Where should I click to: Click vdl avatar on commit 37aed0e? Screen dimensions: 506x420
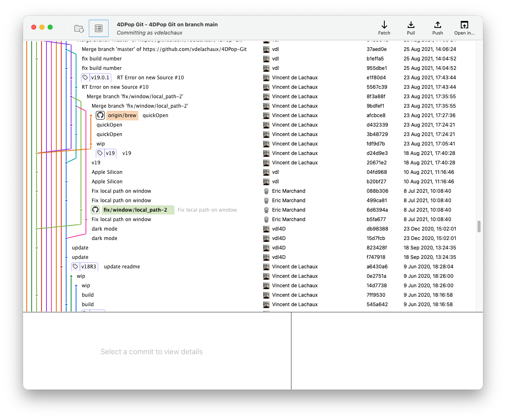pos(266,49)
